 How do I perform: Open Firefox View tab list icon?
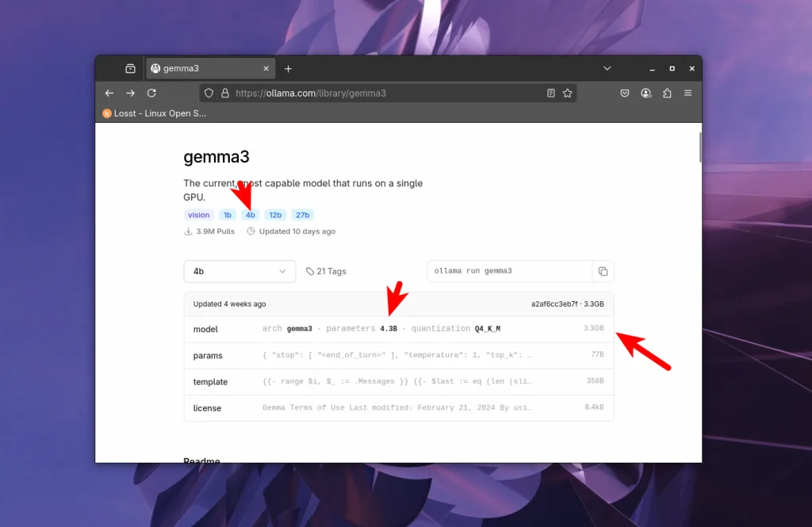[x=130, y=68]
